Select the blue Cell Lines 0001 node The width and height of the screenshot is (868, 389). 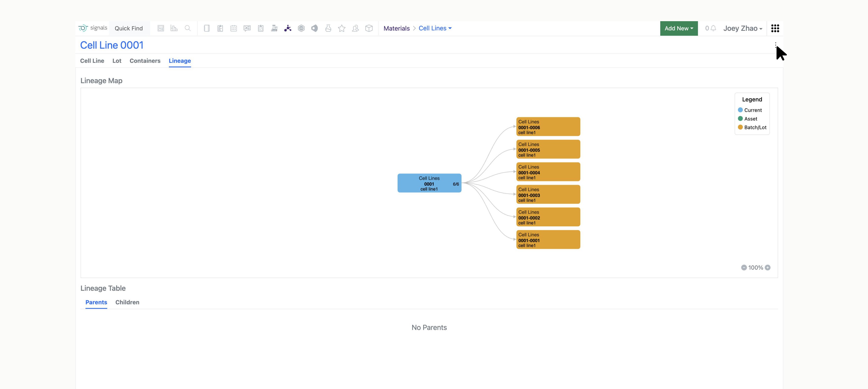tap(429, 183)
